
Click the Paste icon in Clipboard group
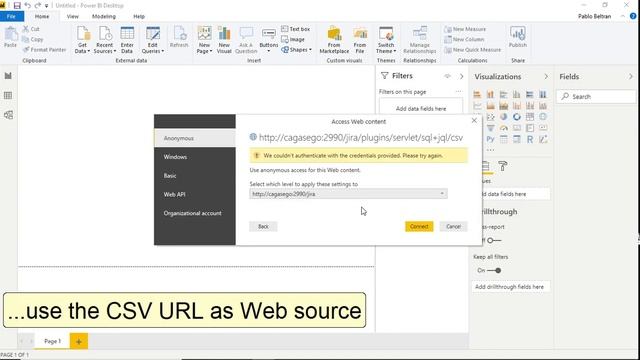[x=11, y=34]
